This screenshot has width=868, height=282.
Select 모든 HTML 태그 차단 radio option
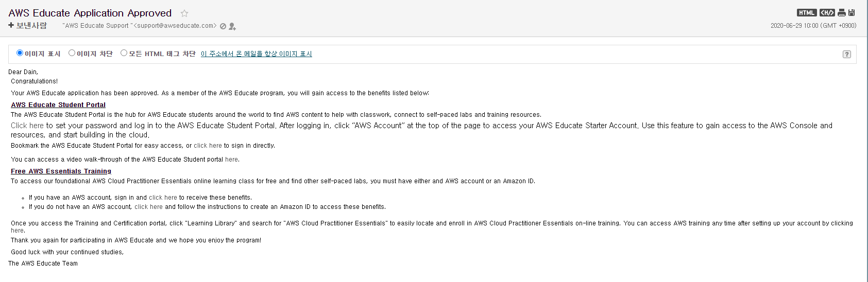(x=124, y=53)
